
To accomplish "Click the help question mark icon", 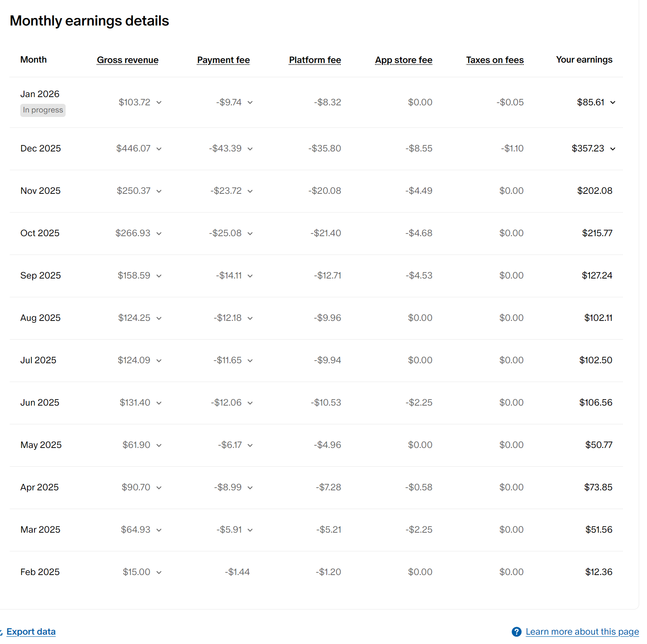I will (516, 632).
